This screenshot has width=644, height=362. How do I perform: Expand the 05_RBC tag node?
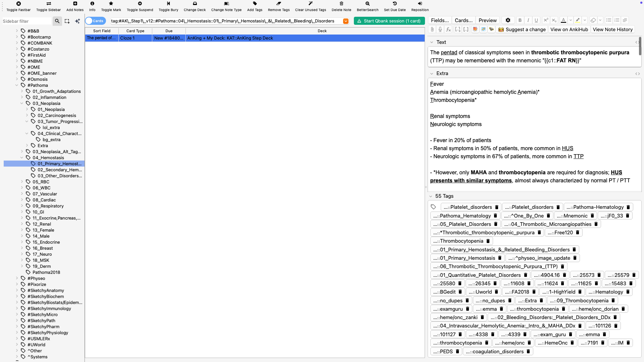click(x=22, y=182)
